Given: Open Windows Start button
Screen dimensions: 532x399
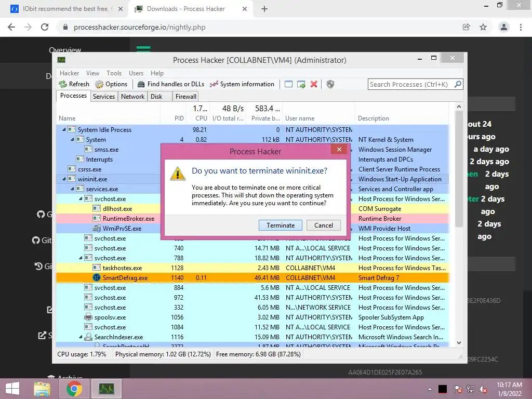Looking at the screenshot, I should (x=12, y=389).
